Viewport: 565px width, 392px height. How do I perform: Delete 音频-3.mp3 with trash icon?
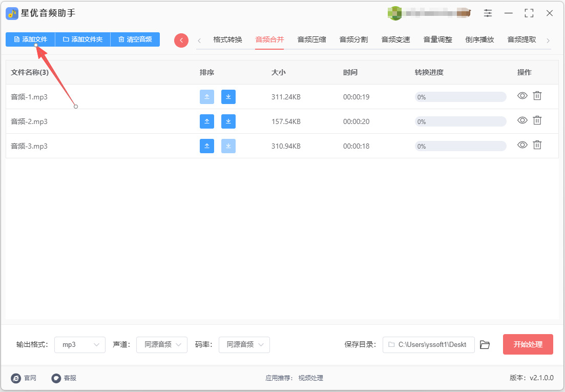[x=537, y=145]
